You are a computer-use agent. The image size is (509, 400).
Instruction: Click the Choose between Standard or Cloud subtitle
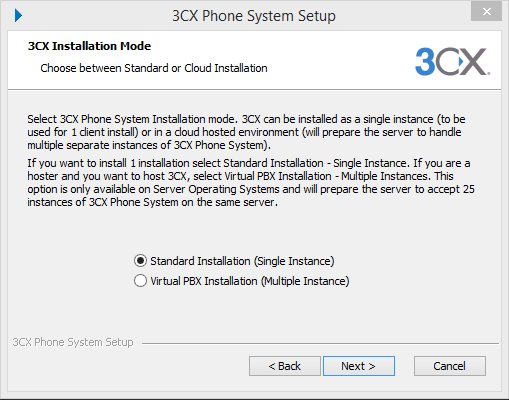[x=154, y=68]
